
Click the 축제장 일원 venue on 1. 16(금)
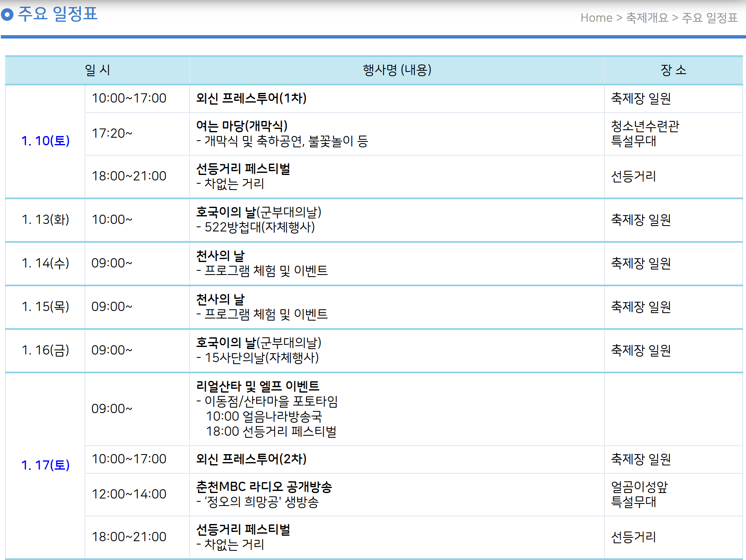click(x=641, y=350)
